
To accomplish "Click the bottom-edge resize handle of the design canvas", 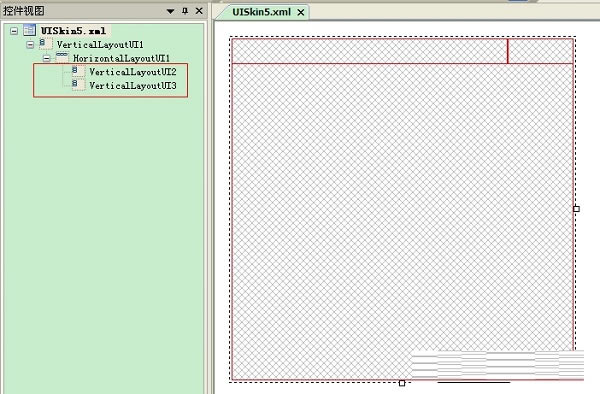I will point(402,383).
